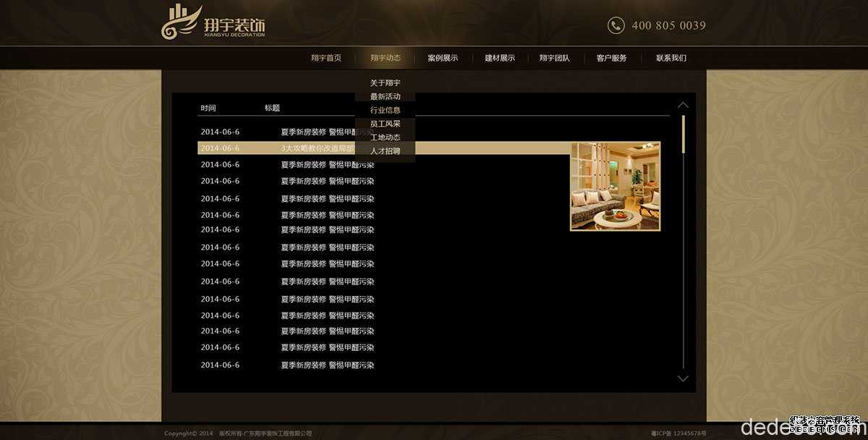The width and height of the screenshot is (868, 440).
Task: Open the 翔宇团队 team page
Action: coord(555,58)
